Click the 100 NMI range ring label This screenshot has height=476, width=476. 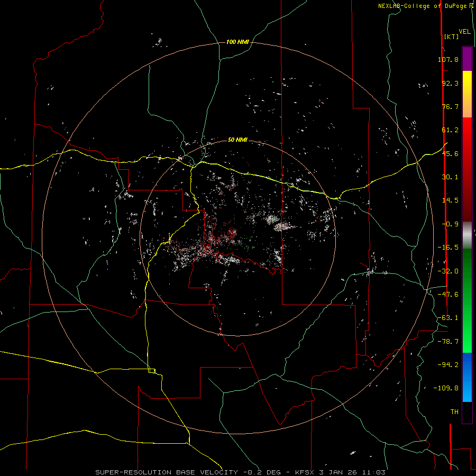237,42
